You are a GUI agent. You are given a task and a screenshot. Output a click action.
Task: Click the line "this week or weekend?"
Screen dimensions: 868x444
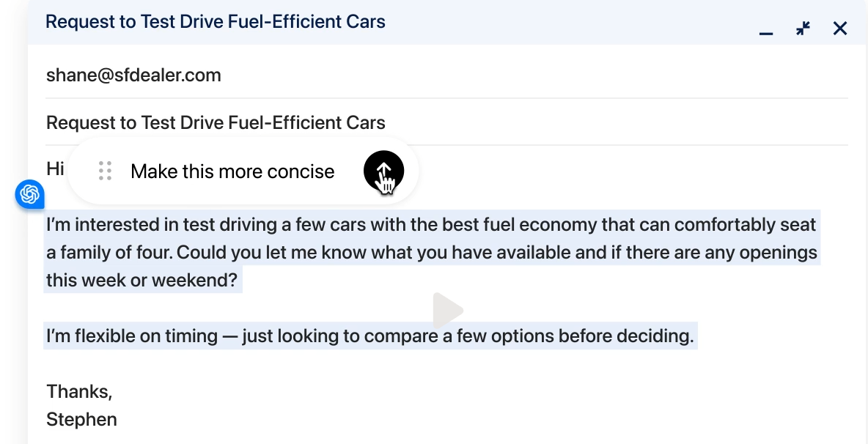(x=142, y=280)
